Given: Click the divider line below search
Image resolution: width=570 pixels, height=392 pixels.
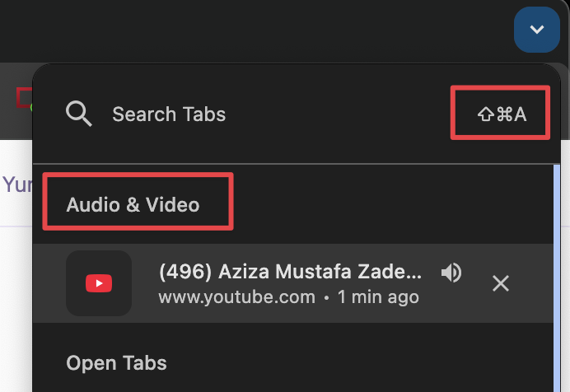Looking at the screenshot, I should point(297,164).
